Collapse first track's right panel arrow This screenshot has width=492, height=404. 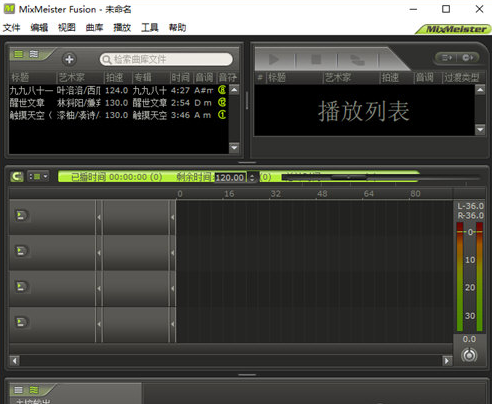coord(172,217)
